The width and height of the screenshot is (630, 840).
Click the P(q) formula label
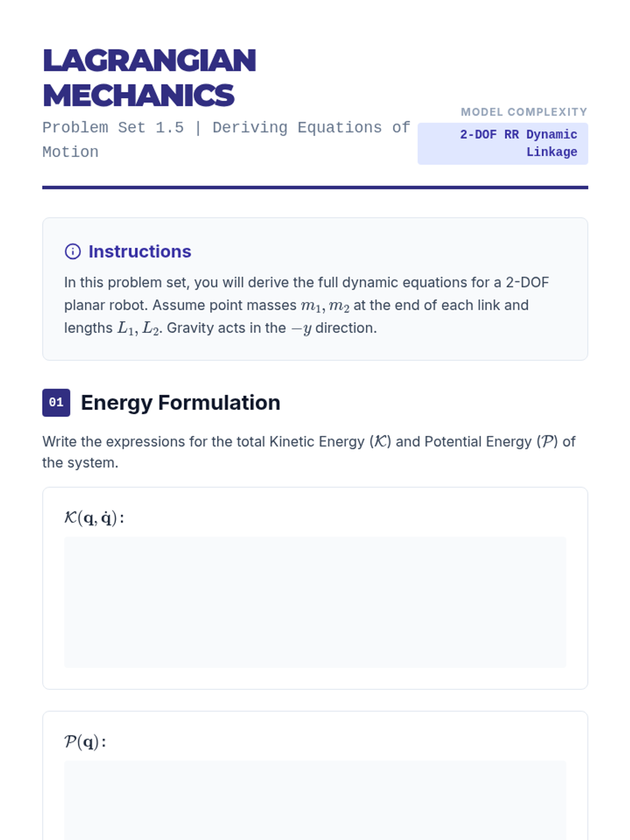pos(85,742)
